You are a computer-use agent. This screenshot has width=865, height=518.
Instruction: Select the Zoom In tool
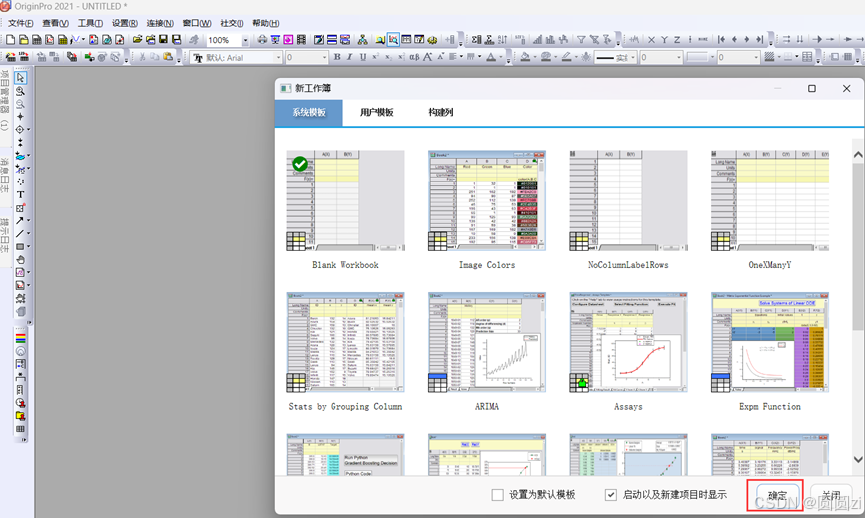(x=20, y=91)
